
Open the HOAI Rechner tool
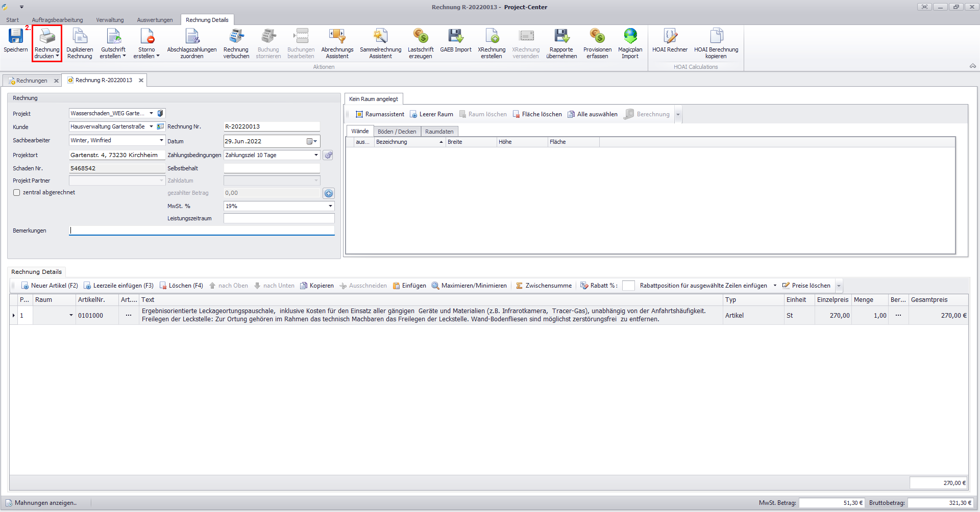[x=670, y=37]
